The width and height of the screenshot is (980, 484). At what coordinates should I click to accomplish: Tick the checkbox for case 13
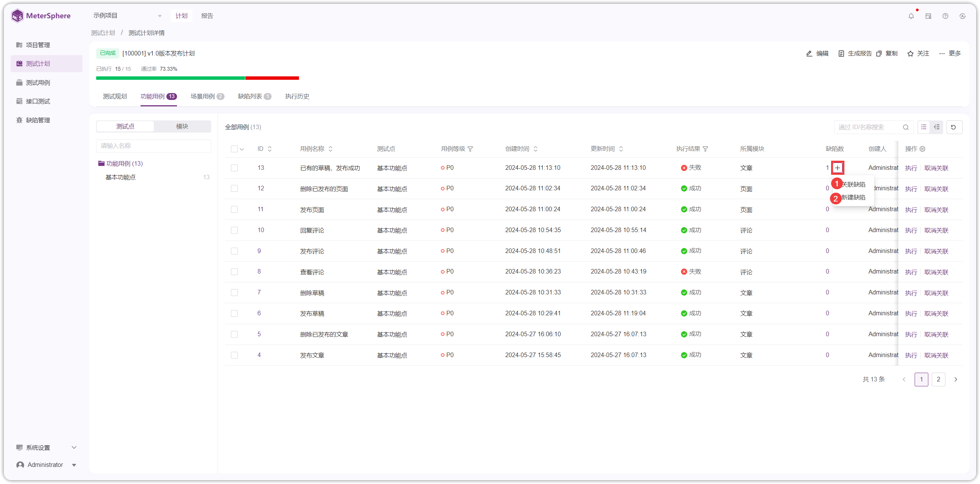coord(234,168)
